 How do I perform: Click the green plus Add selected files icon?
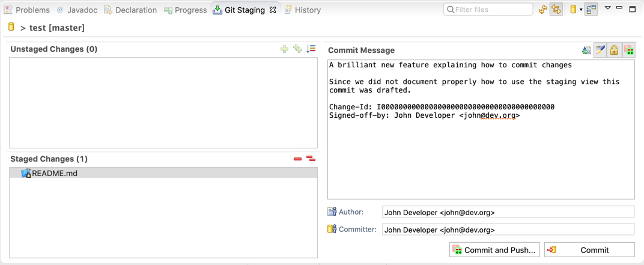tap(284, 49)
